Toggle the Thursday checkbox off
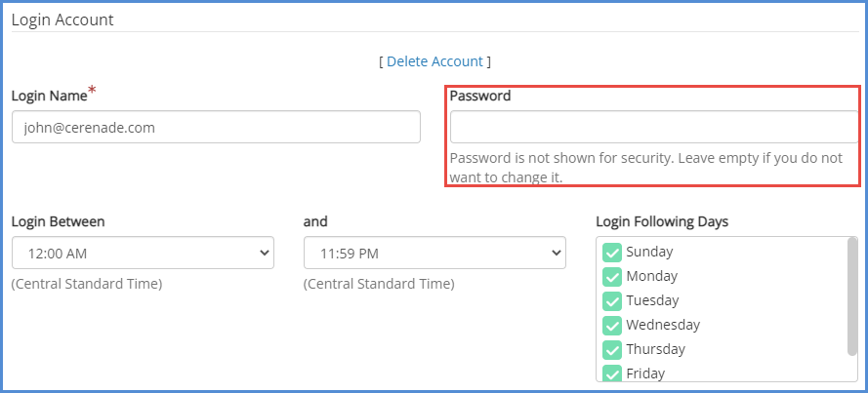 (612, 349)
